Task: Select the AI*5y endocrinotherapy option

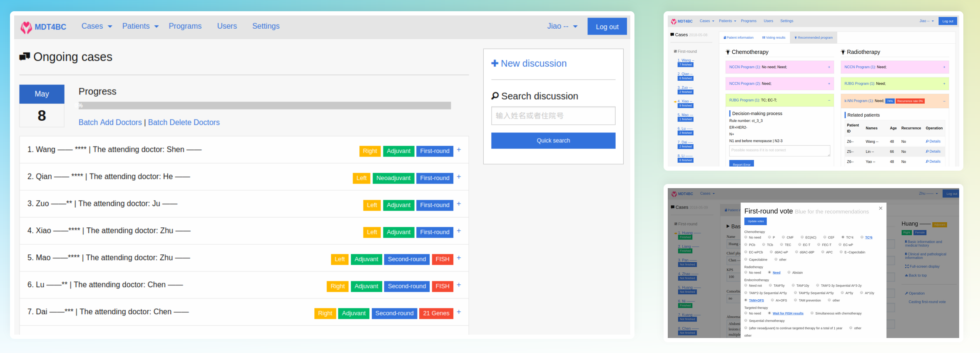Action: (842, 293)
